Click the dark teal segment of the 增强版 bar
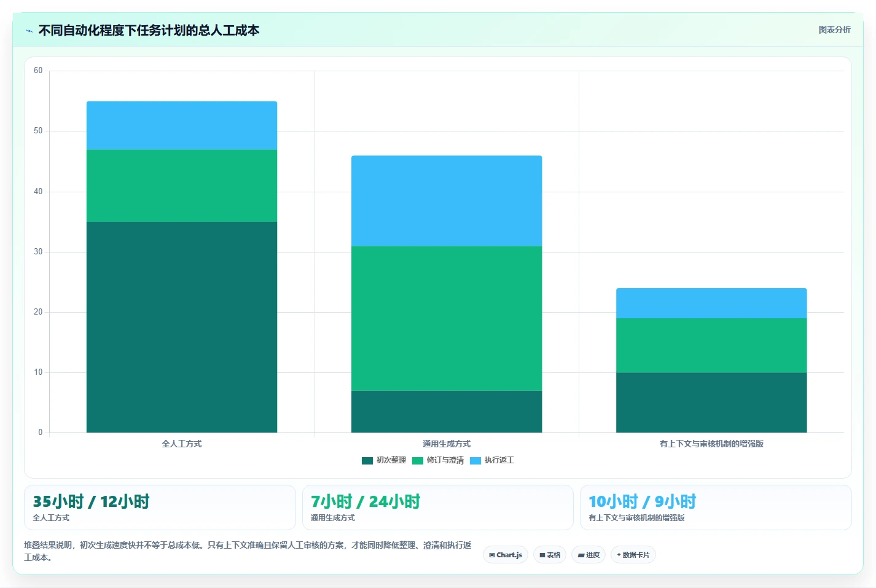 pyautogui.click(x=711, y=402)
